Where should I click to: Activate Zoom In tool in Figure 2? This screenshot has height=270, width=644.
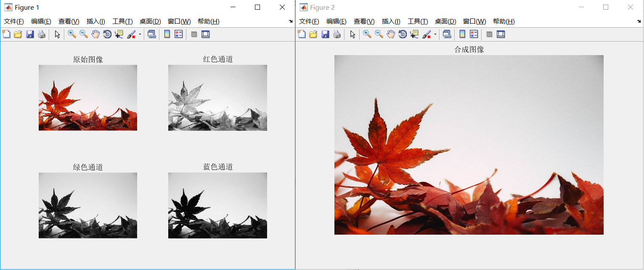tap(367, 34)
